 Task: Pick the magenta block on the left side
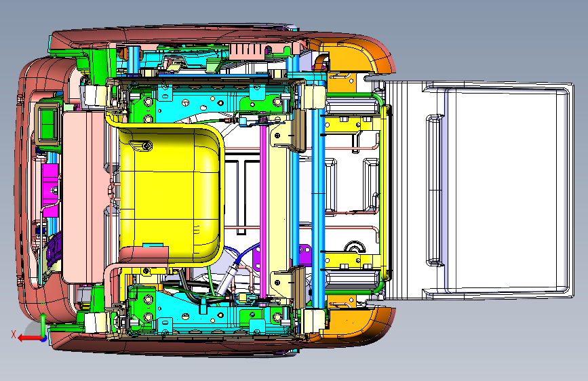pos(51,190)
